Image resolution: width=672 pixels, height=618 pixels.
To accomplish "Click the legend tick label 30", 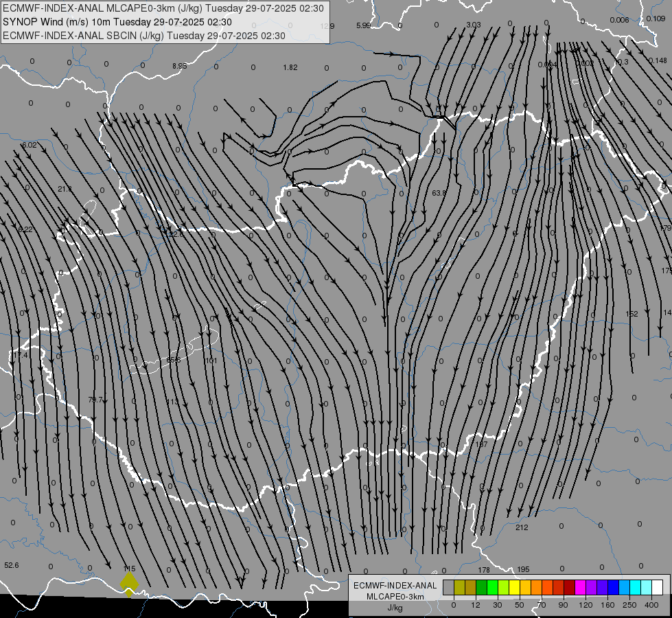I will [497, 605].
